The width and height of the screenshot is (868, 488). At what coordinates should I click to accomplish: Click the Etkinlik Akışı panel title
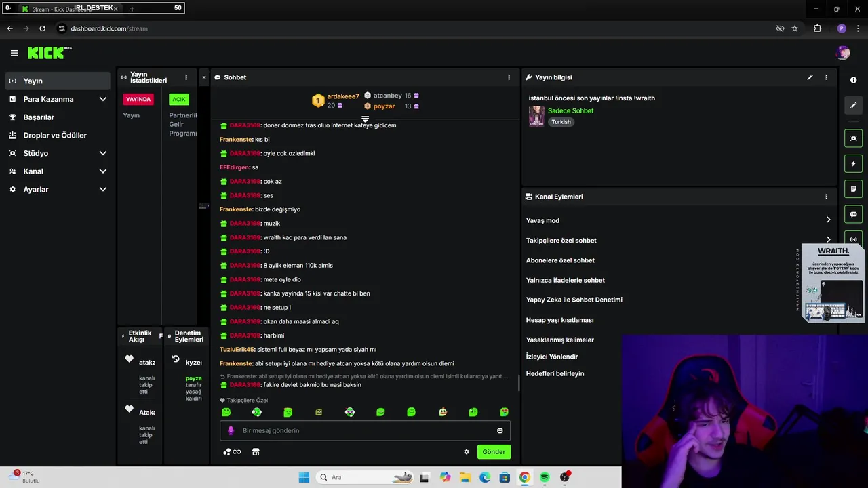(x=140, y=336)
